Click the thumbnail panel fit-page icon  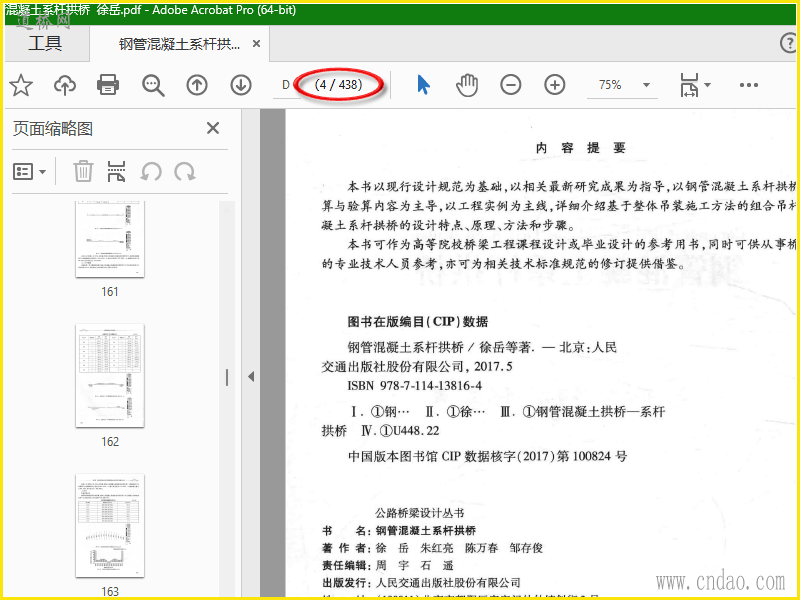coord(116,171)
